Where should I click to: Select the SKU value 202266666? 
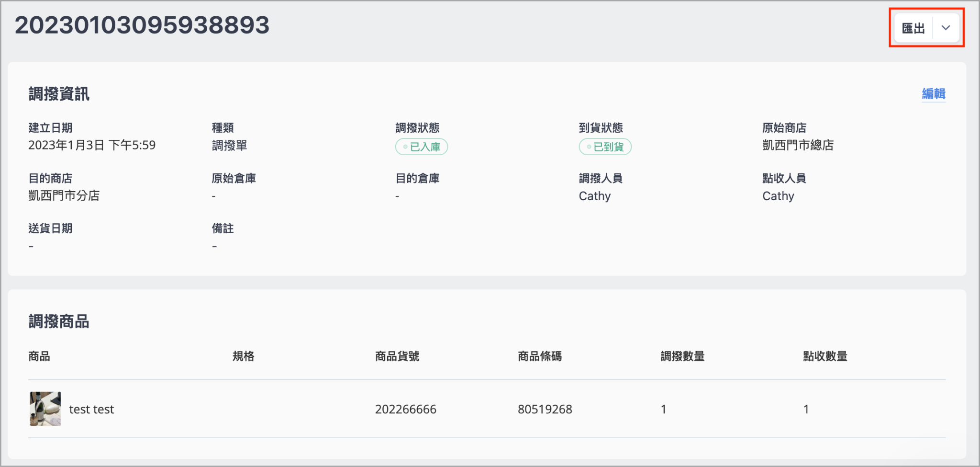pos(406,410)
